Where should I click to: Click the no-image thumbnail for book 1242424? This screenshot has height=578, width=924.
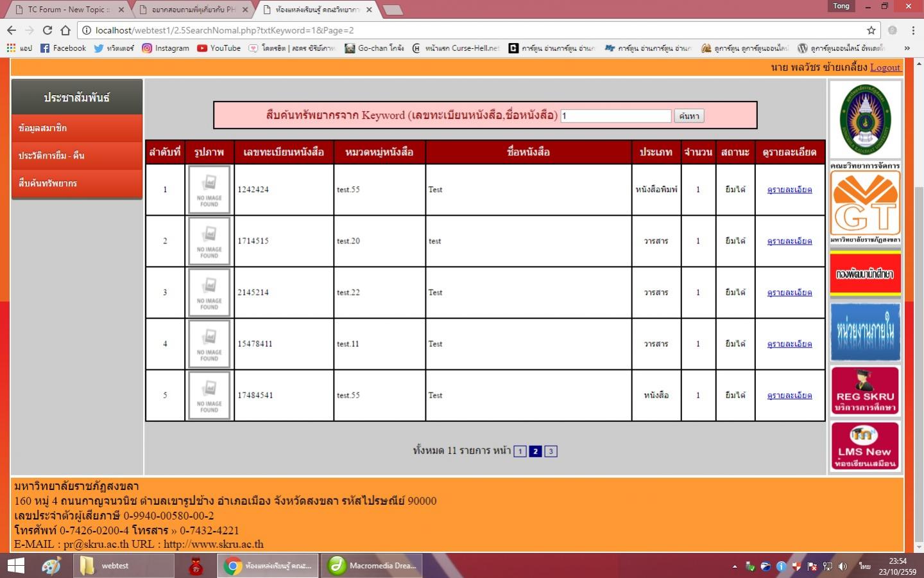coord(209,189)
